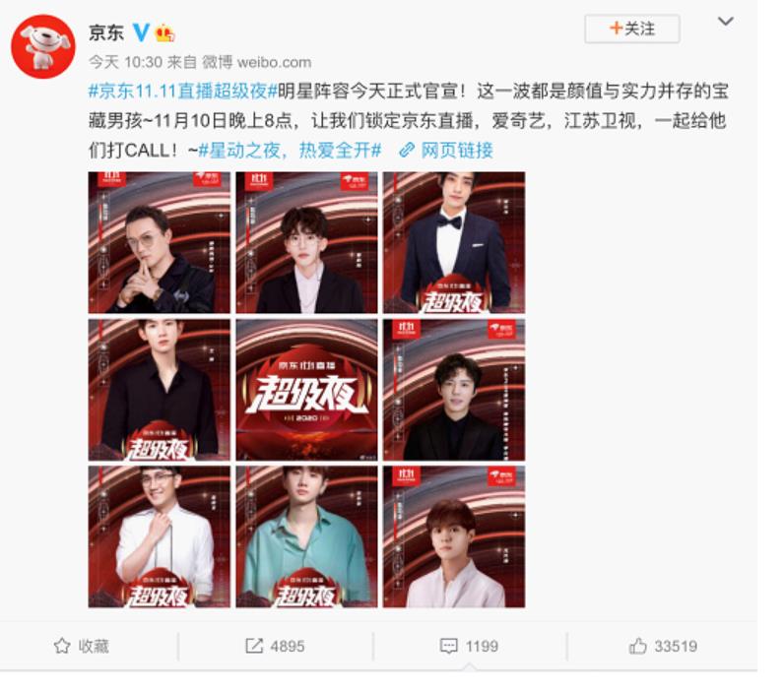Expand the post options chevron
The width and height of the screenshot is (784, 692).
click(x=726, y=22)
